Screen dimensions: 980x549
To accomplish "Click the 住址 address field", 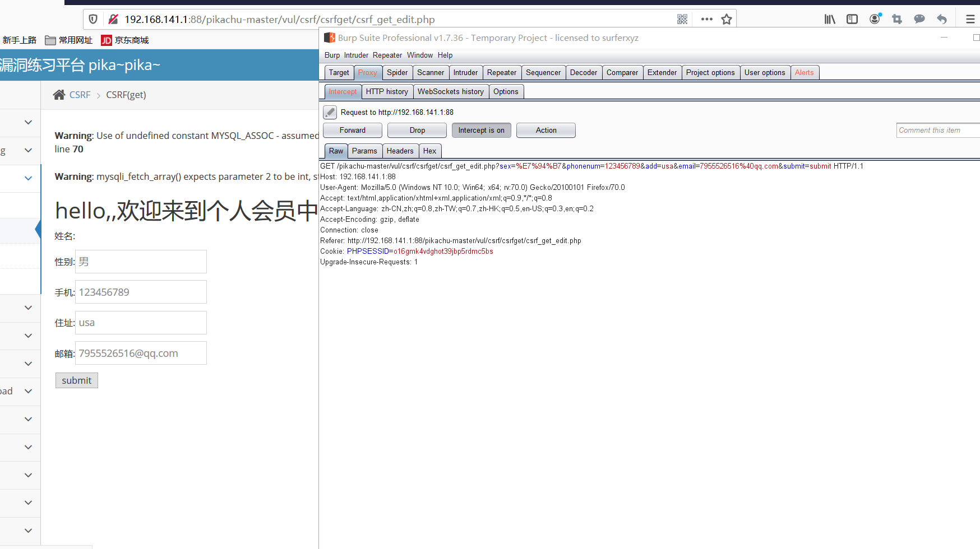I will [x=141, y=323].
